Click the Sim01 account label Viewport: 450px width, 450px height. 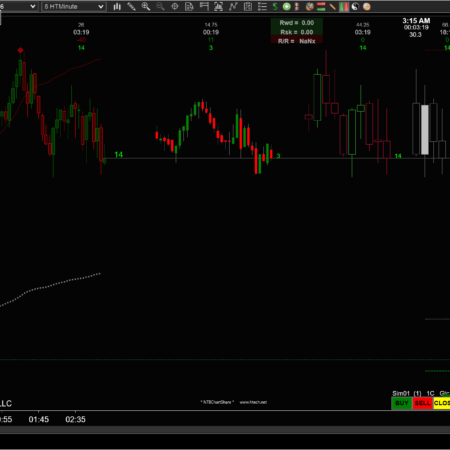pyautogui.click(x=401, y=393)
